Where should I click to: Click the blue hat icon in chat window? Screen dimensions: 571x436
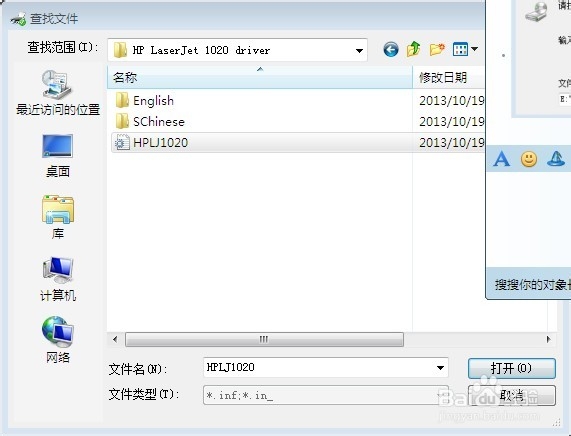(556, 159)
